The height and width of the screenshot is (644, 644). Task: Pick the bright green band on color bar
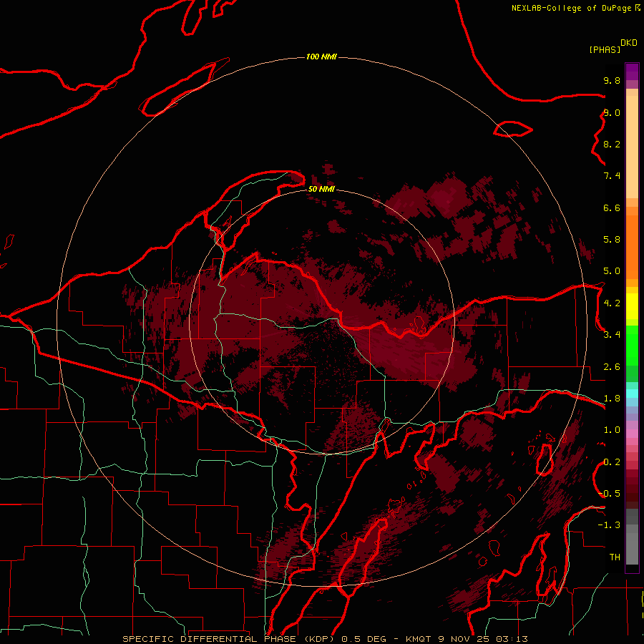click(x=632, y=345)
